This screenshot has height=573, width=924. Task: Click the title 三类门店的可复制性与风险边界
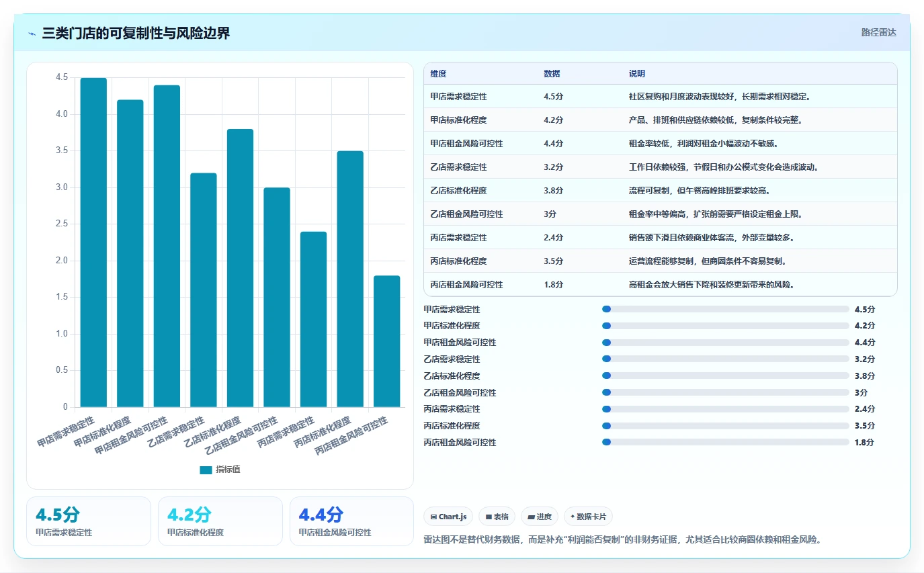tap(136, 33)
